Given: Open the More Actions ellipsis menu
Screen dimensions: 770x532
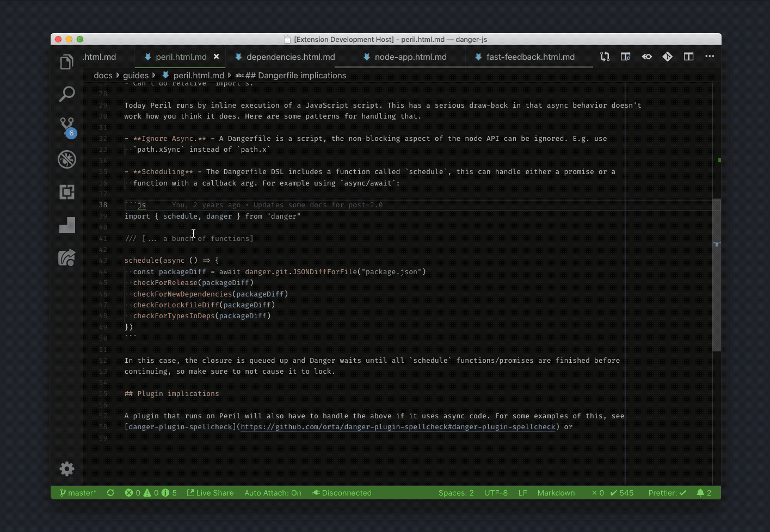Looking at the screenshot, I should [710, 57].
